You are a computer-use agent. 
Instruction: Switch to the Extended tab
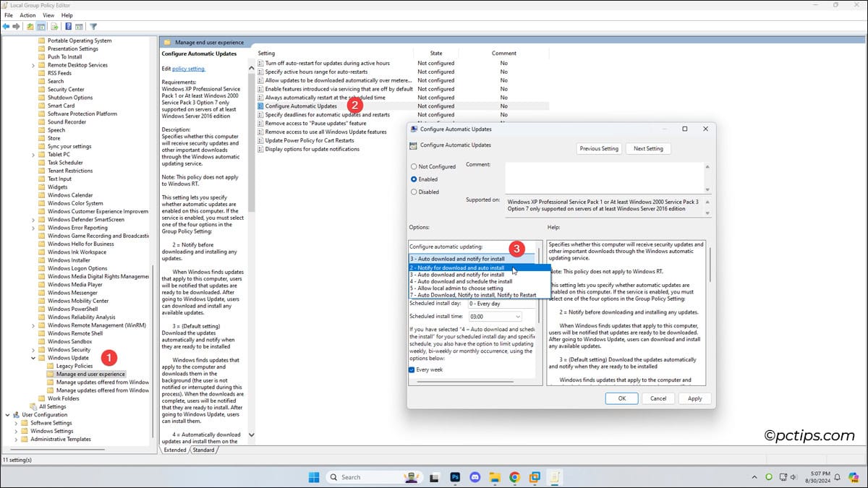(176, 449)
